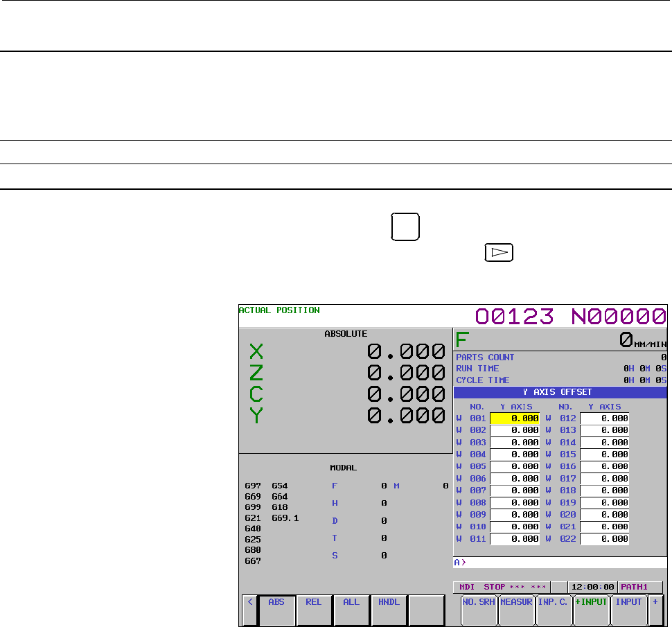Click the INP.C. softkey

(x=554, y=610)
